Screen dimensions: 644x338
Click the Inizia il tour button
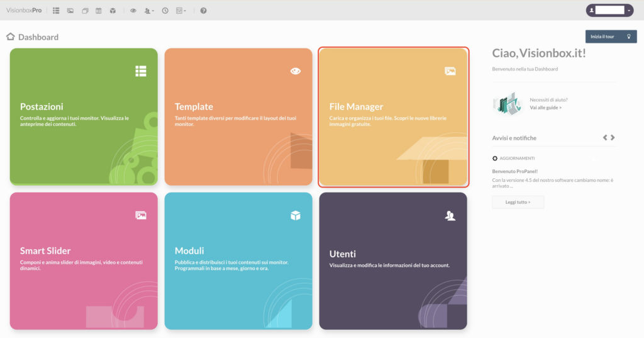(x=611, y=37)
